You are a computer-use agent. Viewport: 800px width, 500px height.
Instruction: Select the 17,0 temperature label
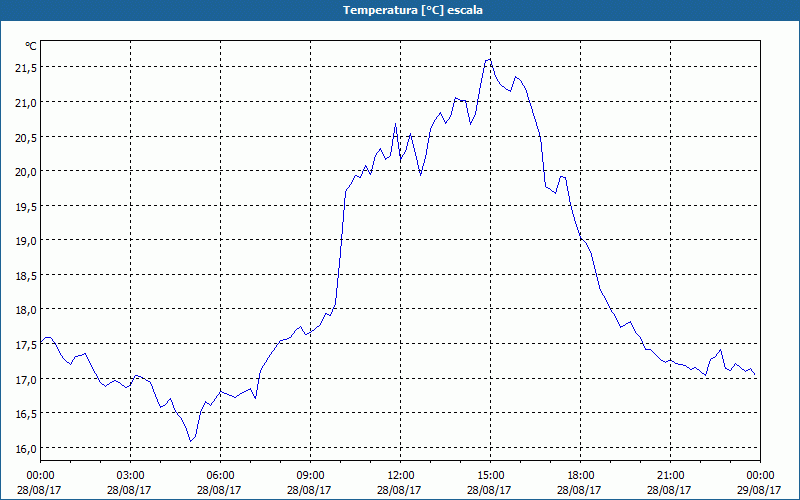(26, 379)
